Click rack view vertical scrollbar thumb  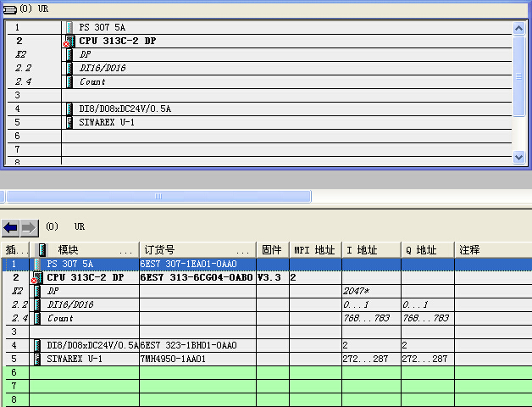[518, 76]
